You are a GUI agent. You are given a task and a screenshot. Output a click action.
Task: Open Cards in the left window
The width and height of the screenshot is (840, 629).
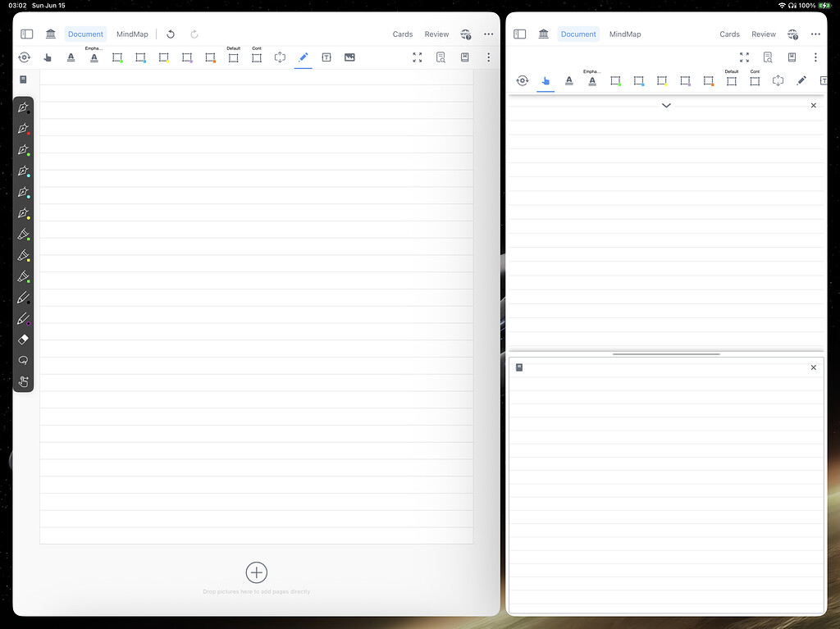(x=403, y=34)
